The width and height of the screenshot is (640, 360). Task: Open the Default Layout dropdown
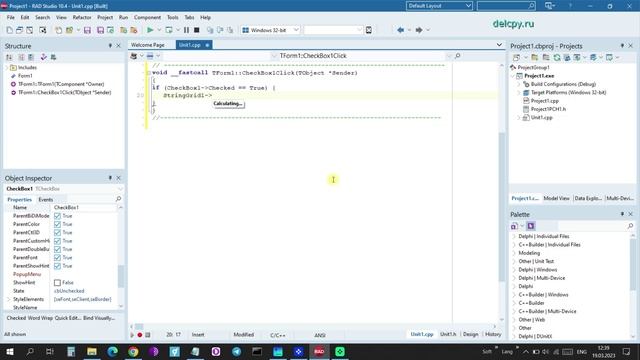(468, 6)
